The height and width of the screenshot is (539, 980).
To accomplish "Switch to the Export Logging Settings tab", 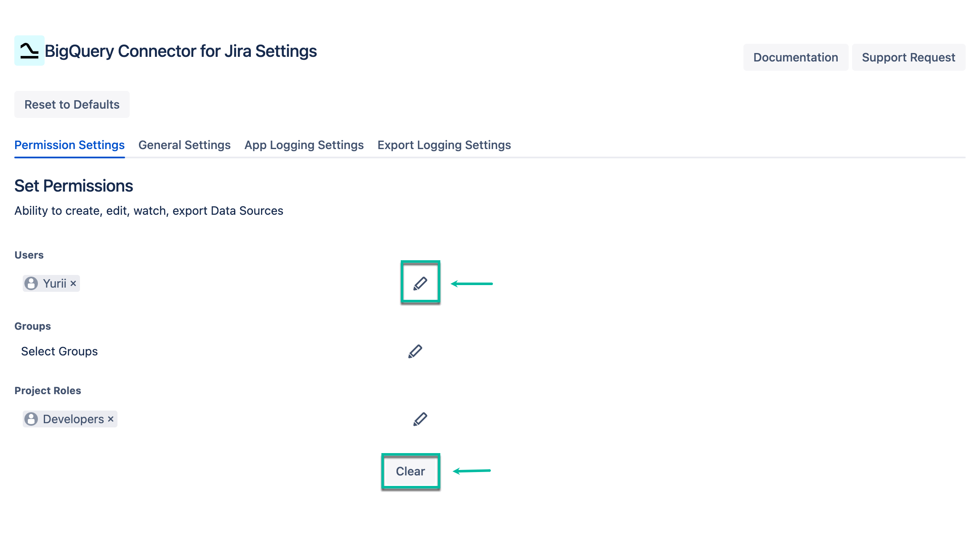I will click(x=444, y=145).
